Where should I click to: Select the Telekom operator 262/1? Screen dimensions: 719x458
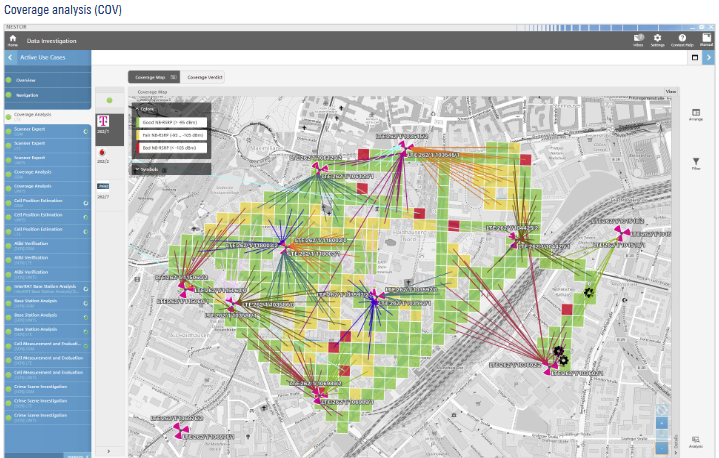[x=104, y=123]
